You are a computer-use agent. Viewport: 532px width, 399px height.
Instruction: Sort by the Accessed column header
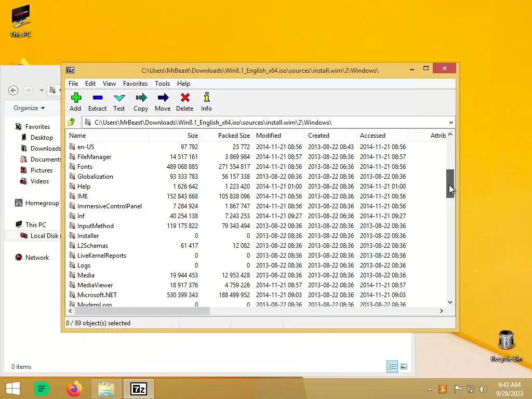tap(382, 136)
